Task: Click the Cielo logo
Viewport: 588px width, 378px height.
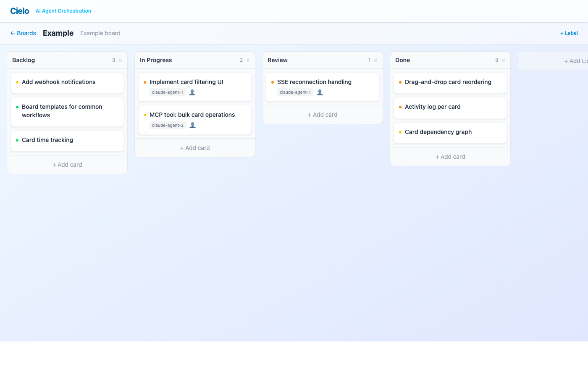Action: [x=20, y=10]
